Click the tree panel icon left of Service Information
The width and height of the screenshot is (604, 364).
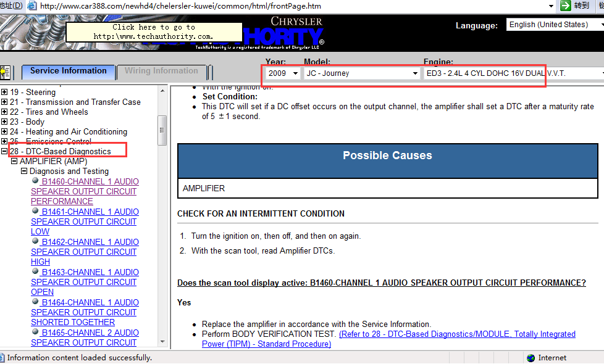(x=5, y=72)
